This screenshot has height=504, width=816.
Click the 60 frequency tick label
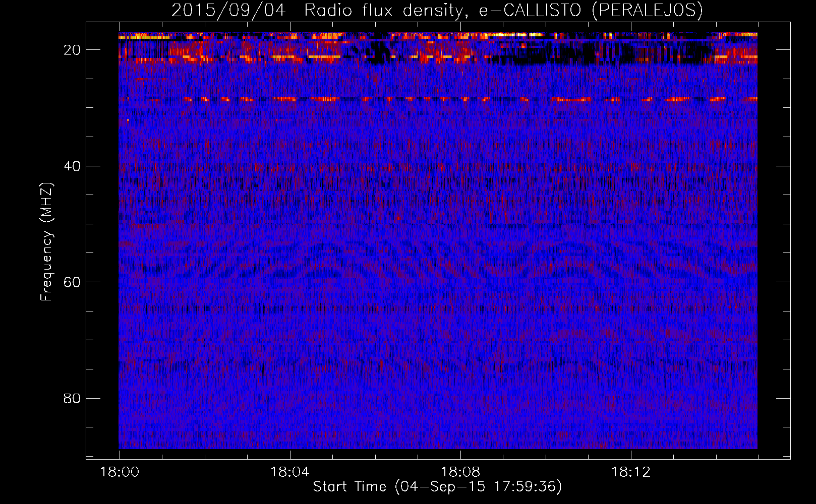(72, 282)
